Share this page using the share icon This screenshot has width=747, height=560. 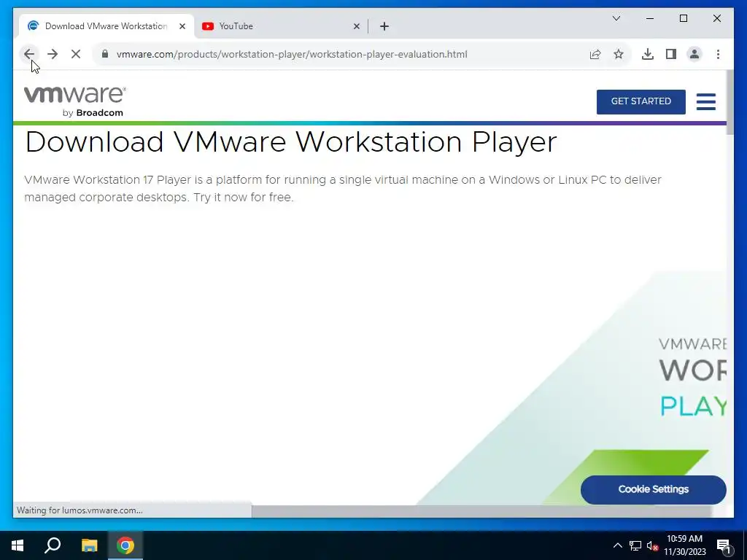(595, 54)
